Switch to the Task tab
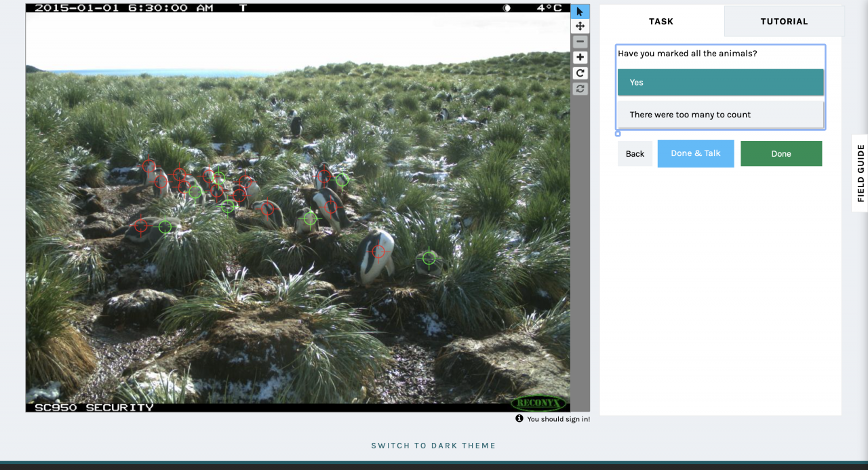The height and width of the screenshot is (470, 868). coord(661,21)
